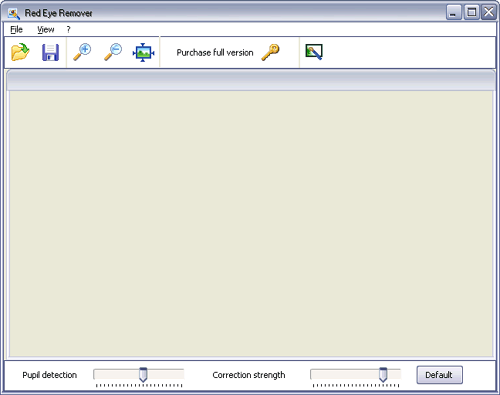Maximize the Red Eye Remover window
The width and height of the screenshot is (500, 395).
(472, 13)
